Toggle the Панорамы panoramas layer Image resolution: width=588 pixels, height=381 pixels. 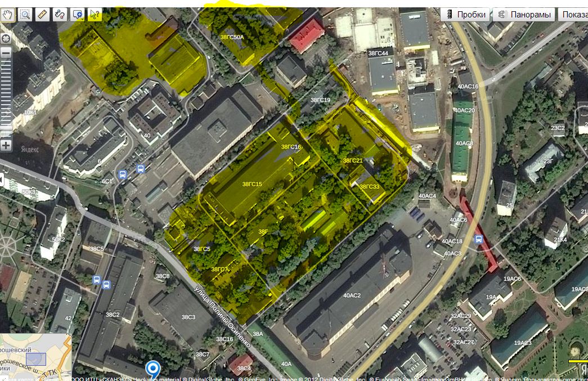point(524,15)
